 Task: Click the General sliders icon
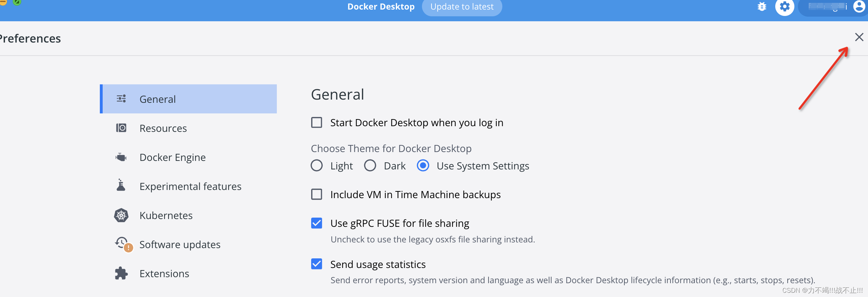[121, 99]
